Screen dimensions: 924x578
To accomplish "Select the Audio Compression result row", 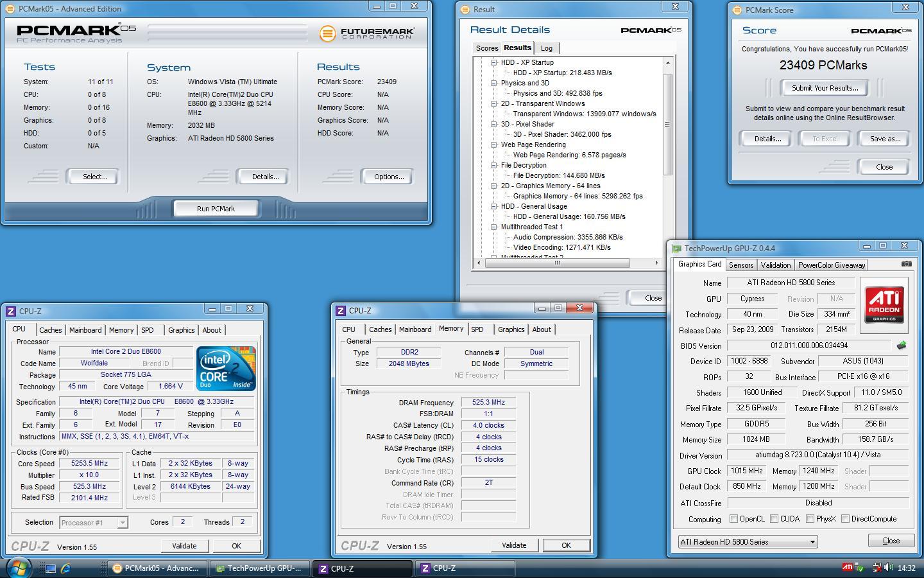I will coord(568,237).
